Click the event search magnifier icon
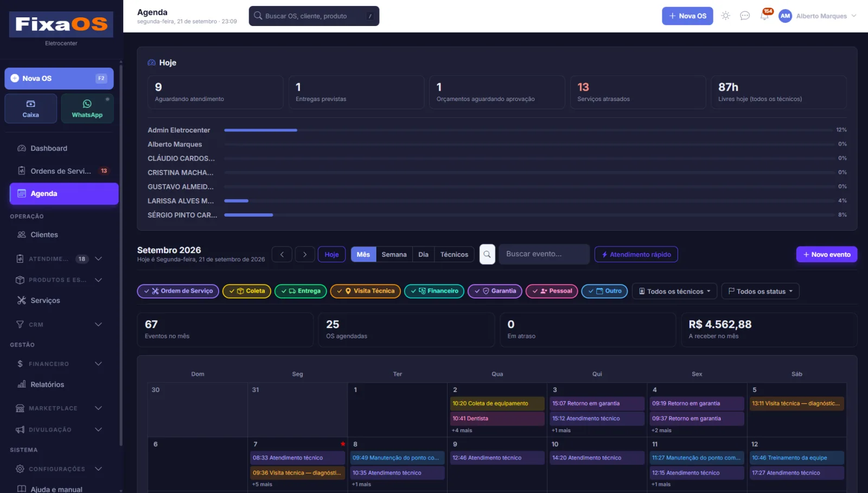868x493 pixels. click(487, 254)
